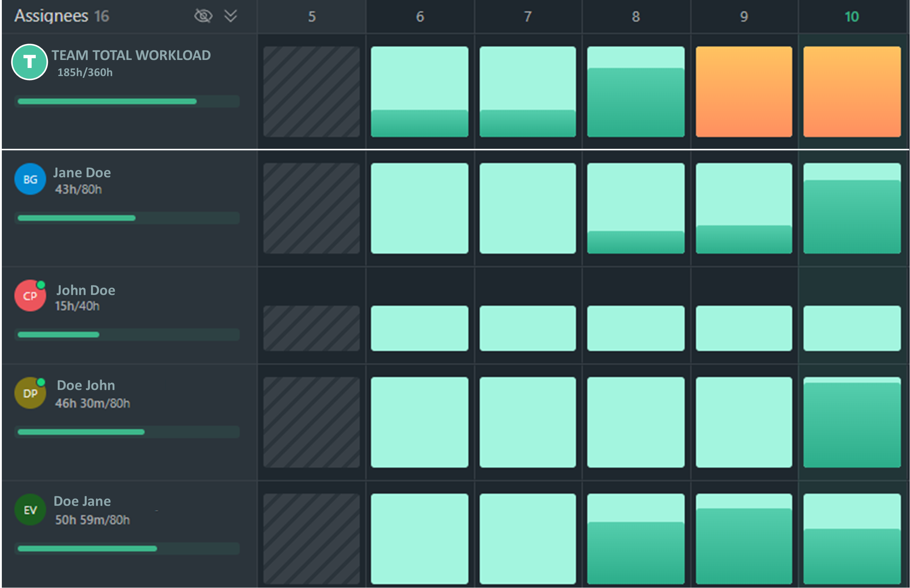The width and height of the screenshot is (910, 588).
Task: Expand all assignees with double chevron
Action: pos(230,16)
